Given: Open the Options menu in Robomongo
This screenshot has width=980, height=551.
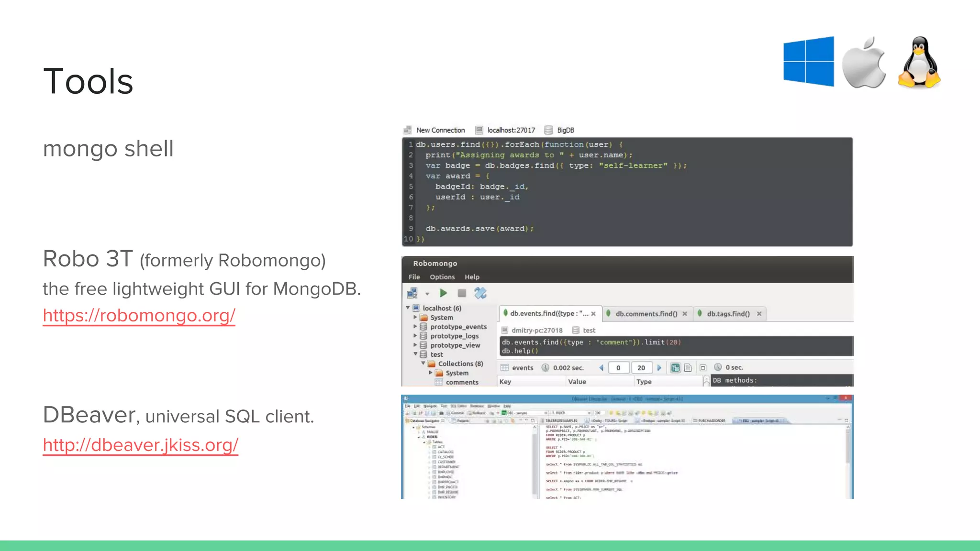Looking at the screenshot, I should pyautogui.click(x=442, y=277).
